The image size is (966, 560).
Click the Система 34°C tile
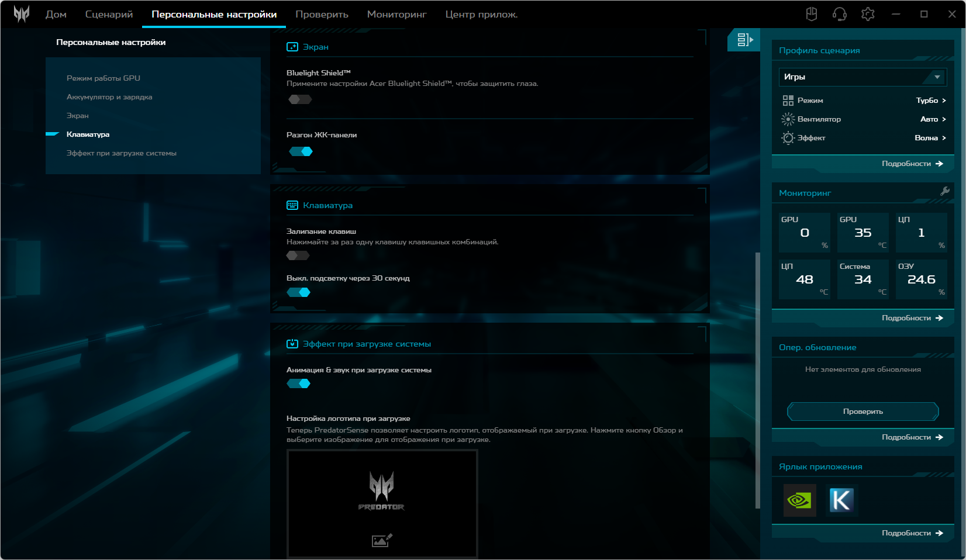863,279
